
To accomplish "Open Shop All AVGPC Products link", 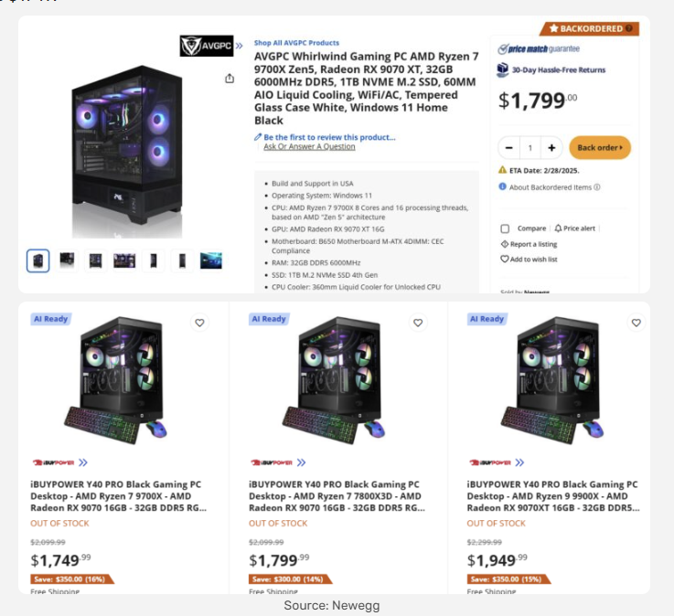I will pos(296,43).
